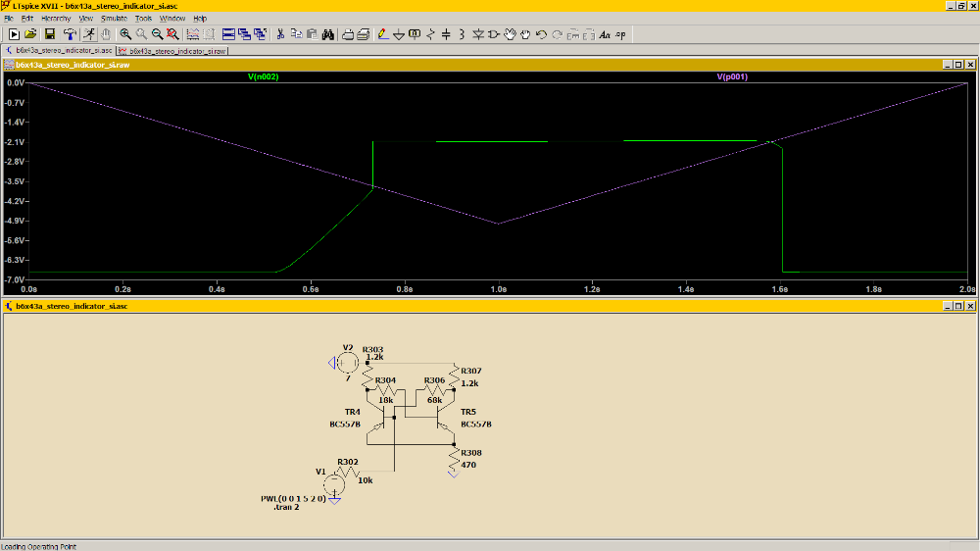
Task: Click the Text 'Aa' tool icon
Action: click(605, 34)
